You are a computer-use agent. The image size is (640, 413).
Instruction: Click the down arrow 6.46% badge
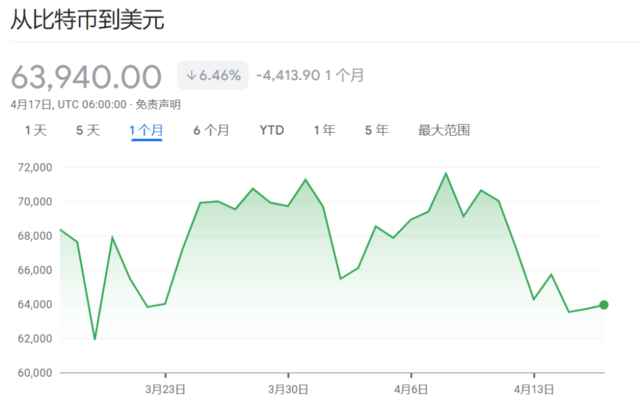[213, 75]
